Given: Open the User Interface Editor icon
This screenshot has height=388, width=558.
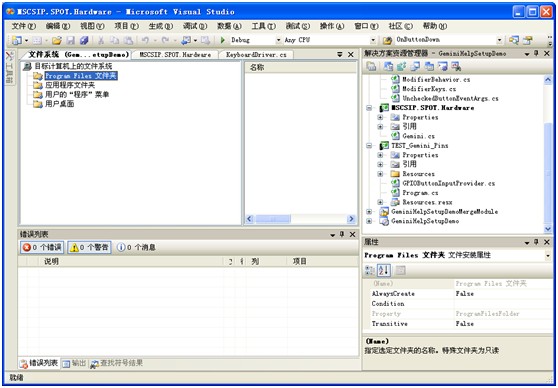Looking at the screenshot, I should coord(429,66).
